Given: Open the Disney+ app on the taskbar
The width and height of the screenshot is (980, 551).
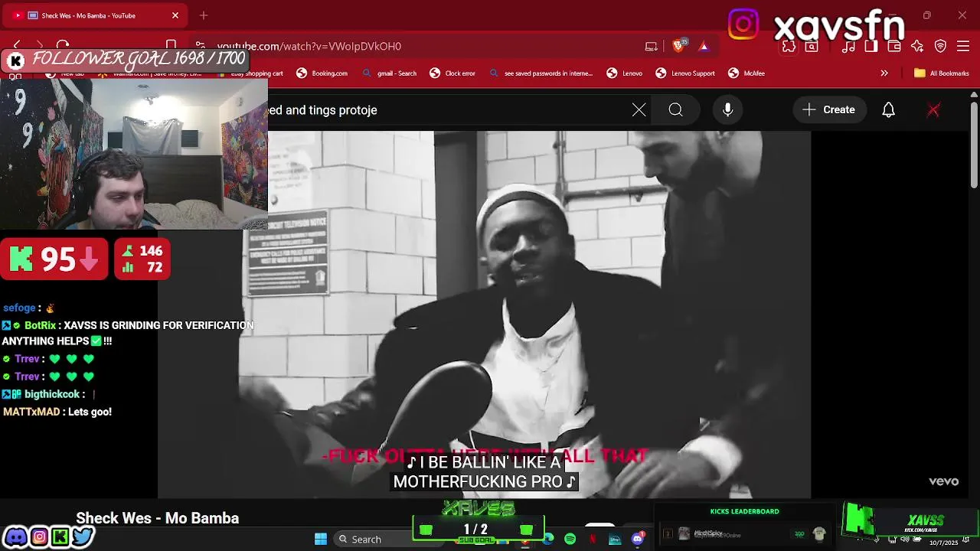Looking at the screenshot, I should click(615, 539).
